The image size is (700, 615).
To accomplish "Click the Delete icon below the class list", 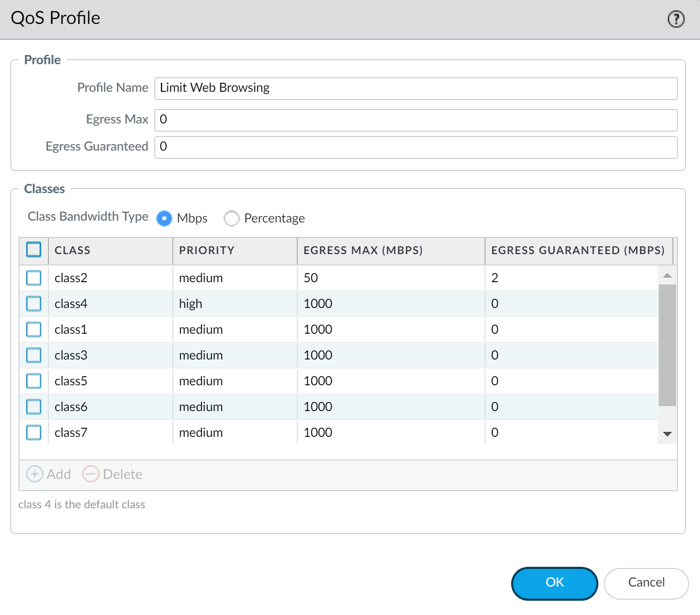I will point(90,474).
